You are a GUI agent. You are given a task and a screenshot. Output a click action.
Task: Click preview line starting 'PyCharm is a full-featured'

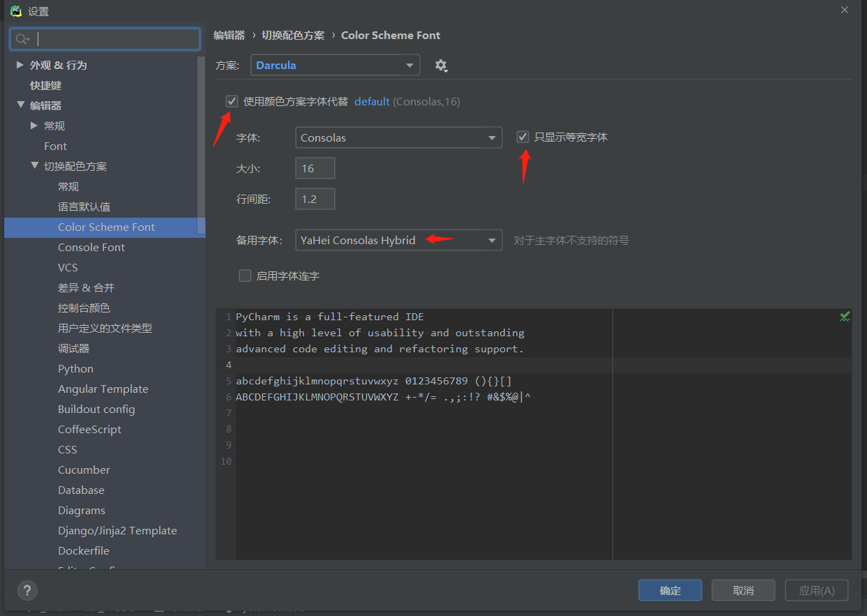coord(330,317)
